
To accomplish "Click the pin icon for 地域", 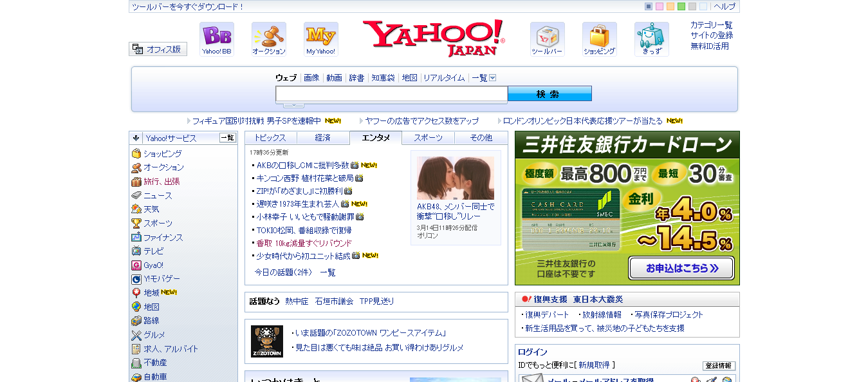I will coord(136,293).
